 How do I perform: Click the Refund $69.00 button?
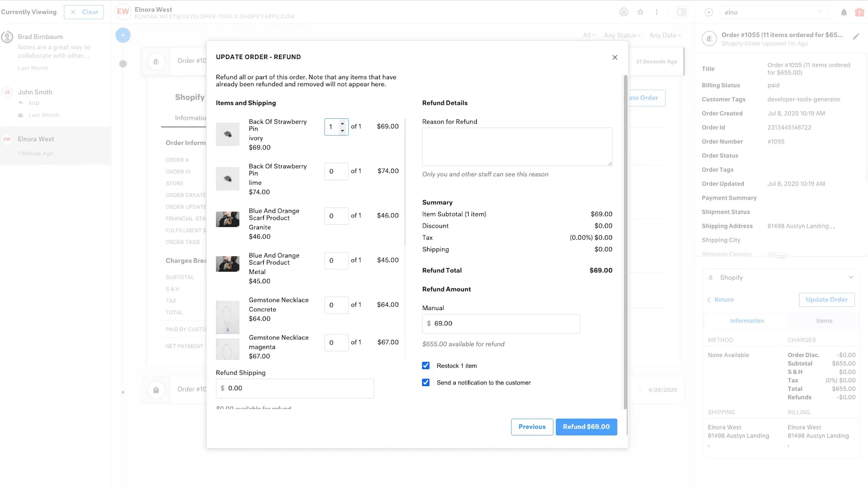(x=586, y=427)
